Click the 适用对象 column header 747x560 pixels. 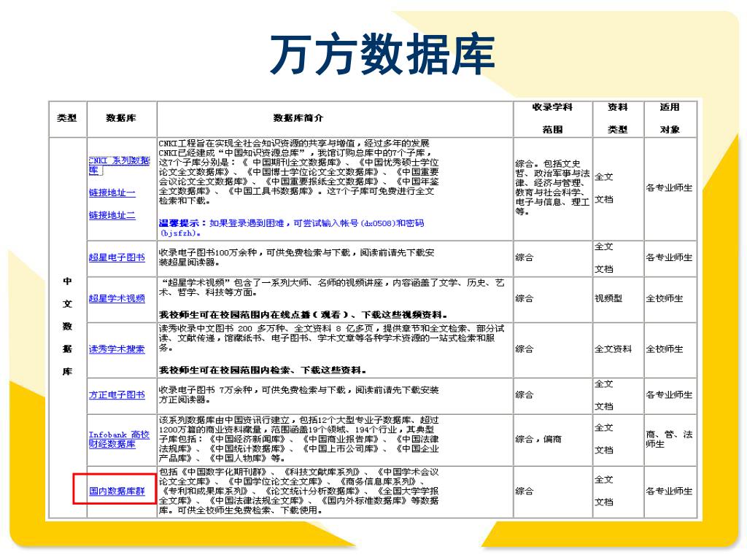[670, 118]
